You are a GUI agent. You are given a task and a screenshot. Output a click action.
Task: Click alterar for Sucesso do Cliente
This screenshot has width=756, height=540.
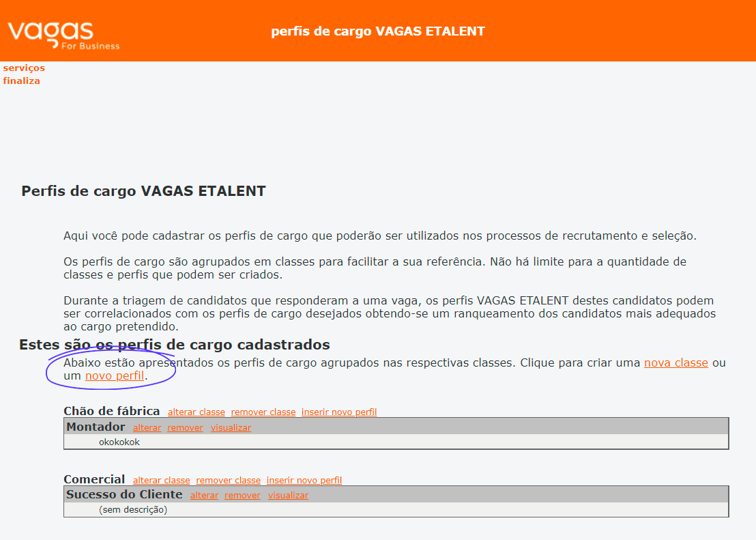pos(205,496)
